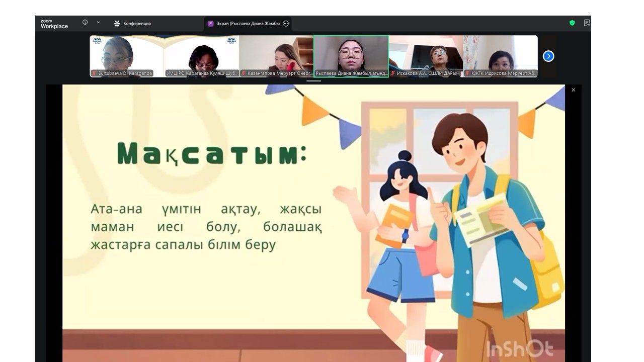644x362 pixels.
Task: Switch to the Конференция tab
Action: pyautogui.click(x=132, y=24)
